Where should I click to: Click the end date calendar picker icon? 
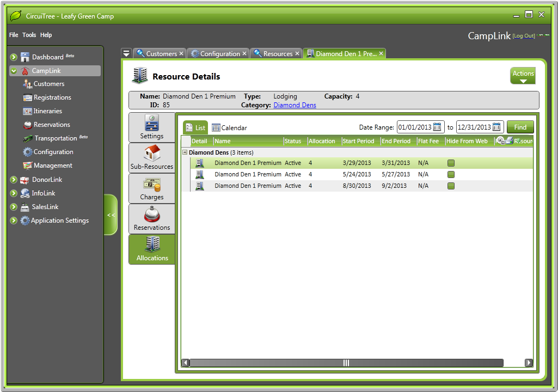pyautogui.click(x=496, y=127)
